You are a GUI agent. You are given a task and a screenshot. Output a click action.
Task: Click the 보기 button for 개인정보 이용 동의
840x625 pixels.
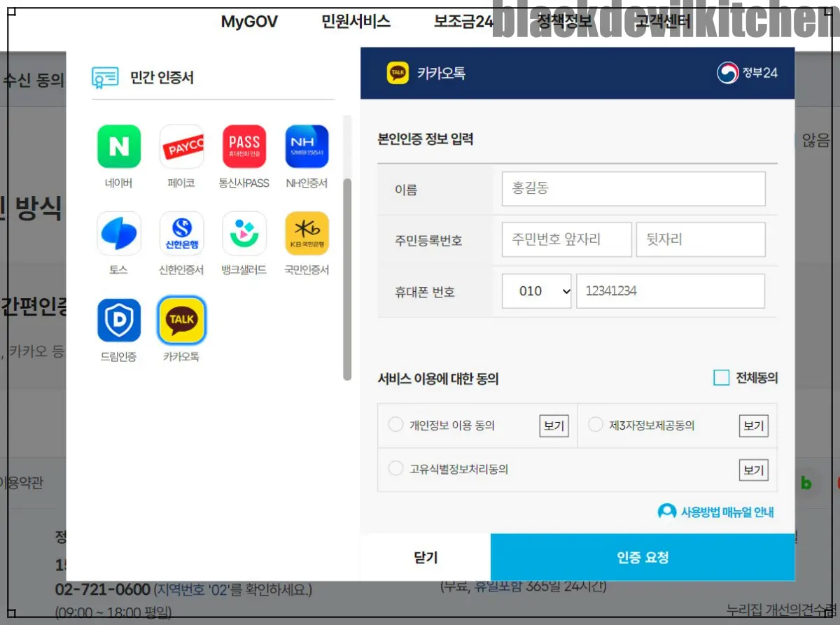coord(554,426)
